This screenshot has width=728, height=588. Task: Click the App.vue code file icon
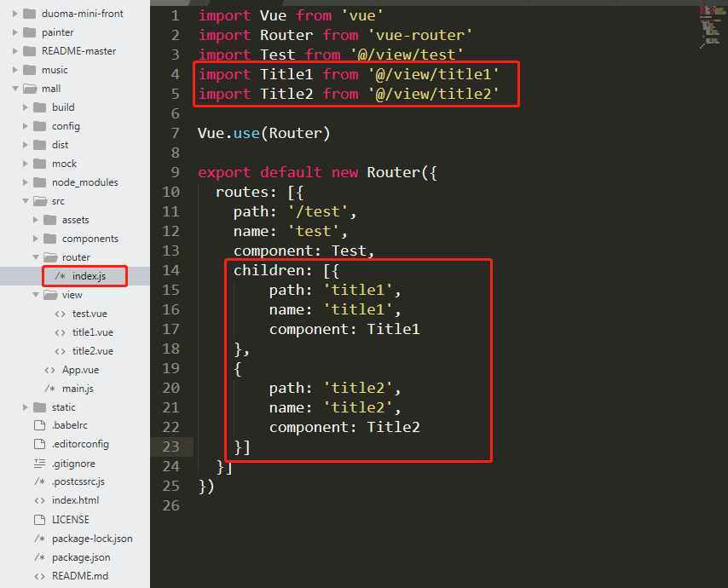(49, 370)
